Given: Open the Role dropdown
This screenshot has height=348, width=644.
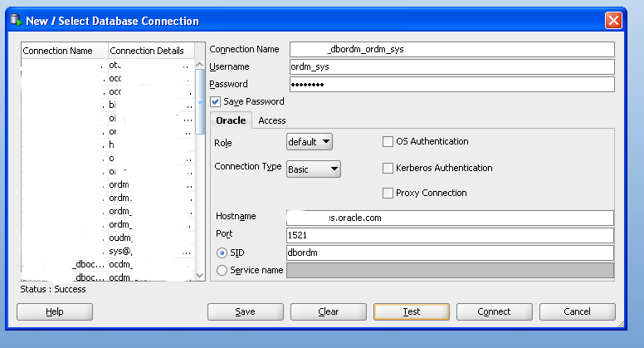Looking at the screenshot, I should pos(310,142).
